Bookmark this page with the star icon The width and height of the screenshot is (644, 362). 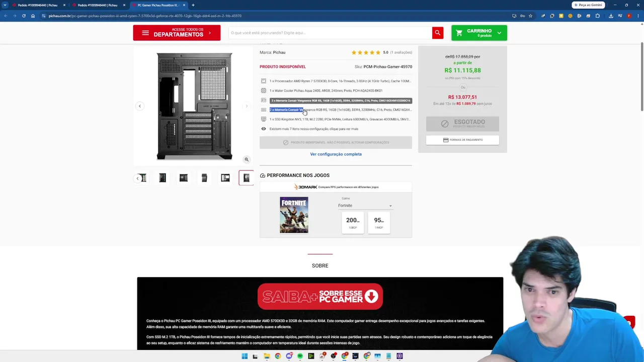pos(530,16)
